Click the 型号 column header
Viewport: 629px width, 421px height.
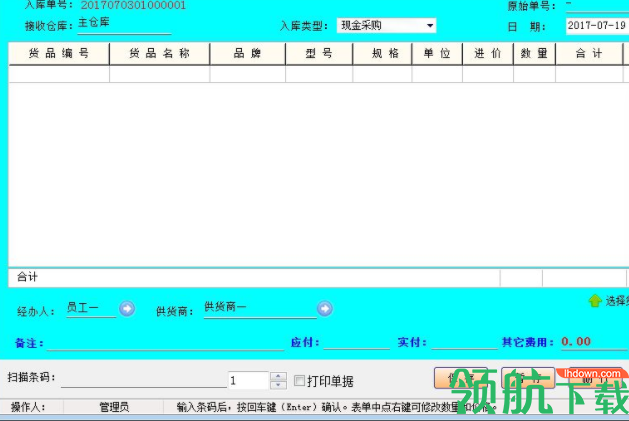[319, 53]
